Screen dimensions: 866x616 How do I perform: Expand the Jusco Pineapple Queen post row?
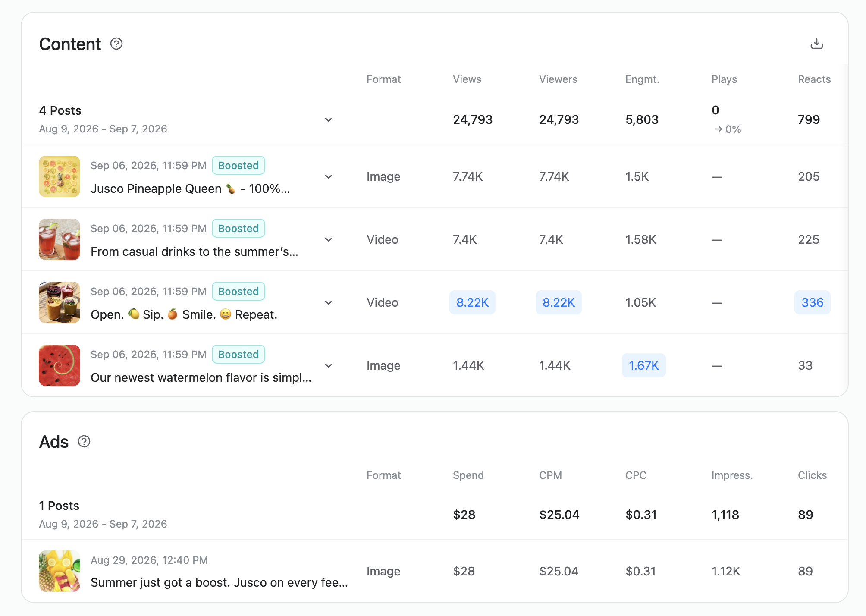point(329,176)
